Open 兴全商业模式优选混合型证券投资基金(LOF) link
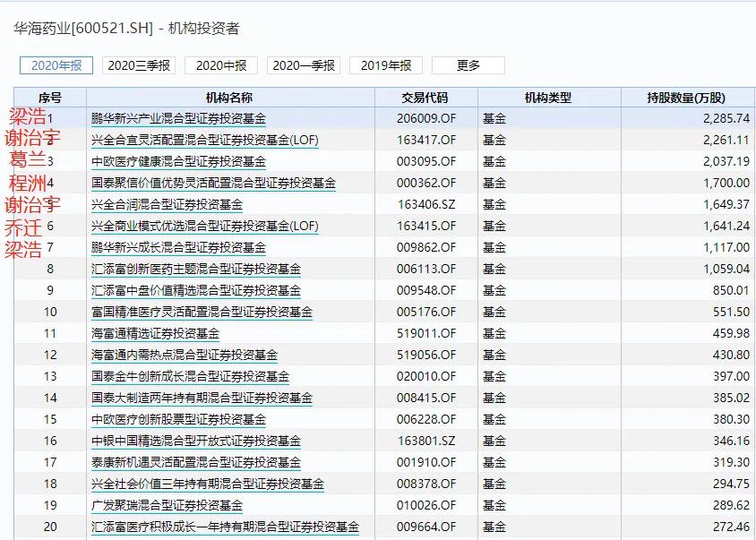The image size is (756, 540). [205, 227]
